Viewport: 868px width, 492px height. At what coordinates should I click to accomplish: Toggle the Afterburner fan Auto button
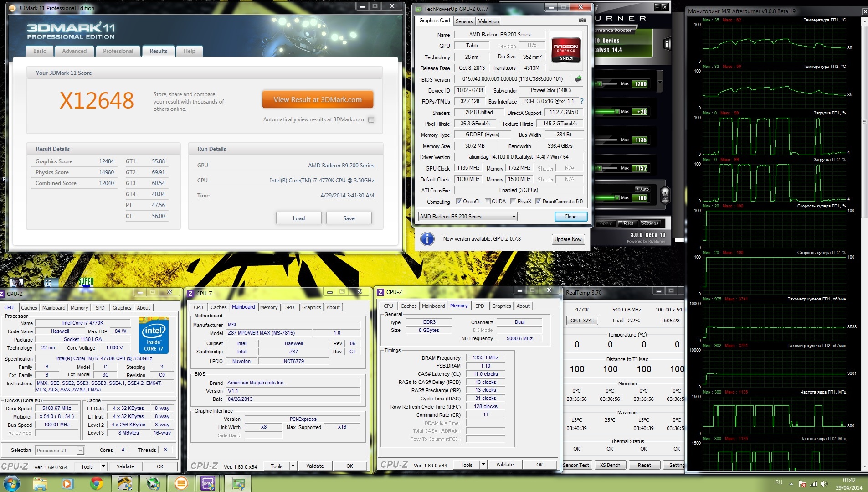(642, 189)
